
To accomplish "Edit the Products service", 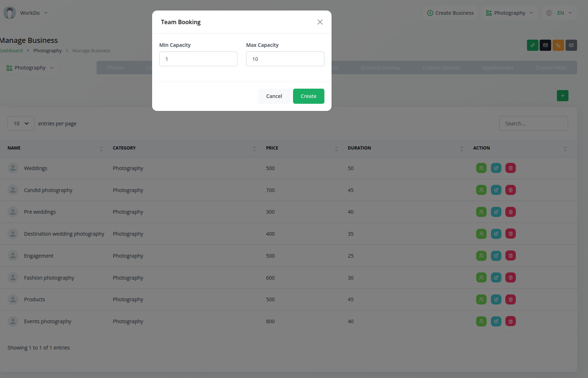I will tap(496, 299).
